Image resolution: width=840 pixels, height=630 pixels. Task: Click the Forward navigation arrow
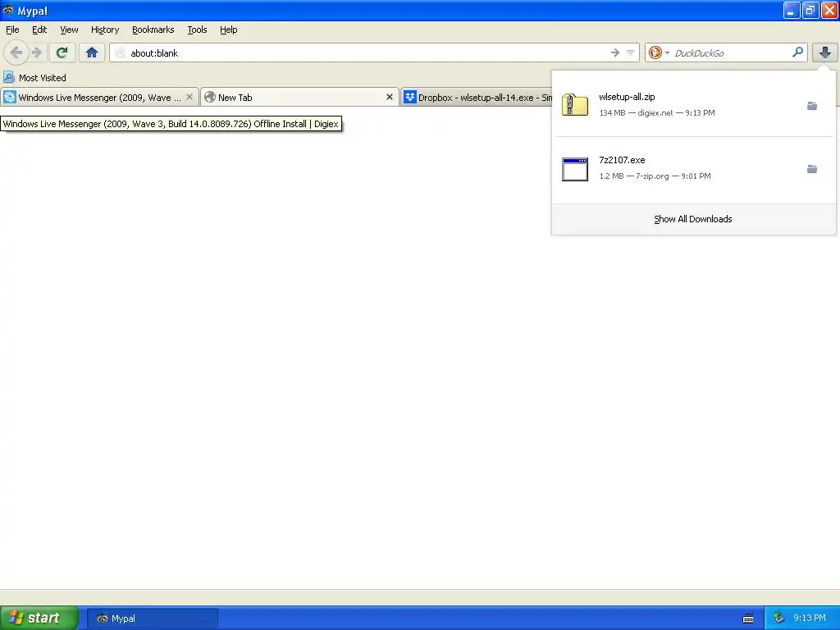coord(36,52)
